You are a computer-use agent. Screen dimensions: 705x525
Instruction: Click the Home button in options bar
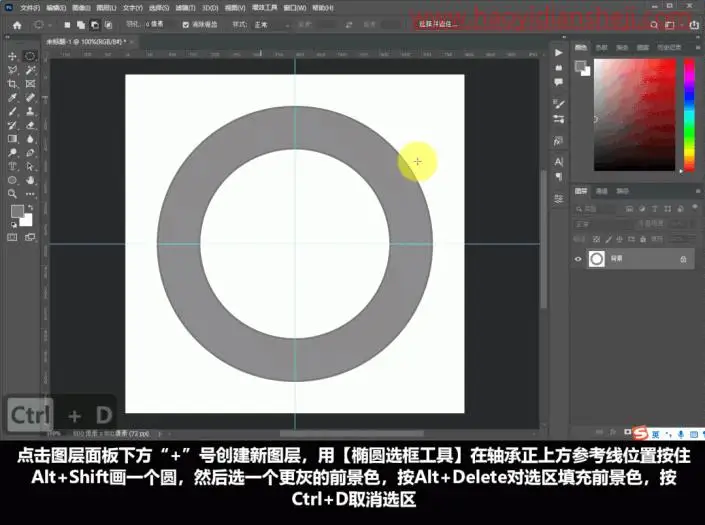pyautogui.click(x=17, y=25)
